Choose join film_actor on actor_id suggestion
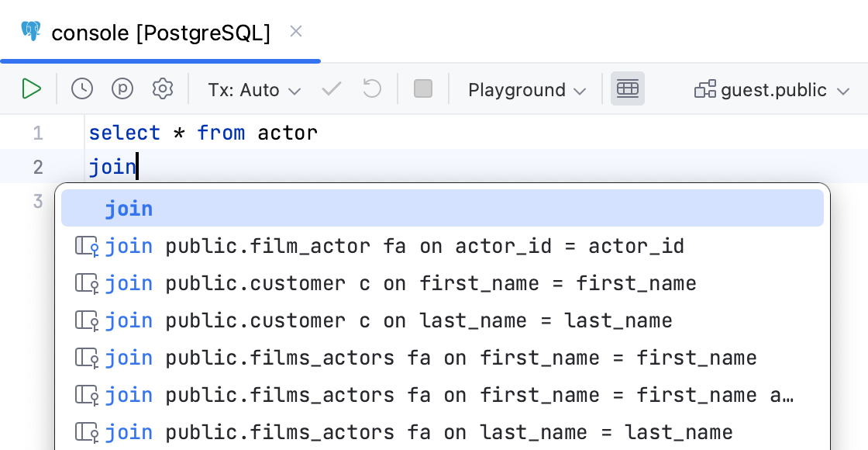 pos(394,247)
